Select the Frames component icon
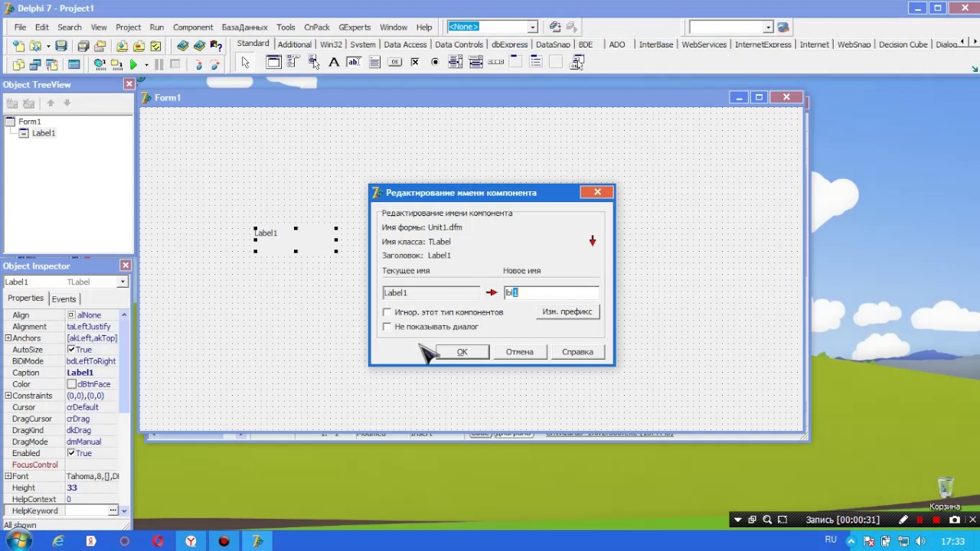The width and height of the screenshot is (980, 551). pyautogui.click(x=273, y=62)
